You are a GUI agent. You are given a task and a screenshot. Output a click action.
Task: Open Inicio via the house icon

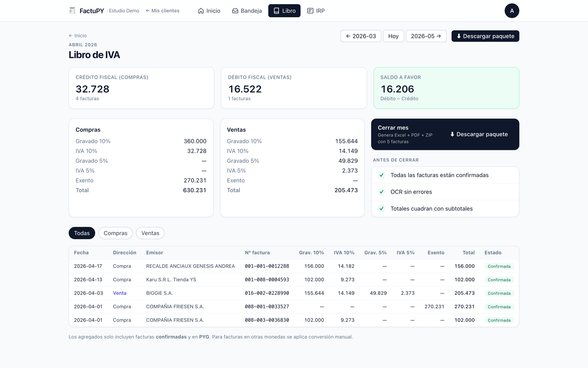pyautogui.click(x=201, y=11)
